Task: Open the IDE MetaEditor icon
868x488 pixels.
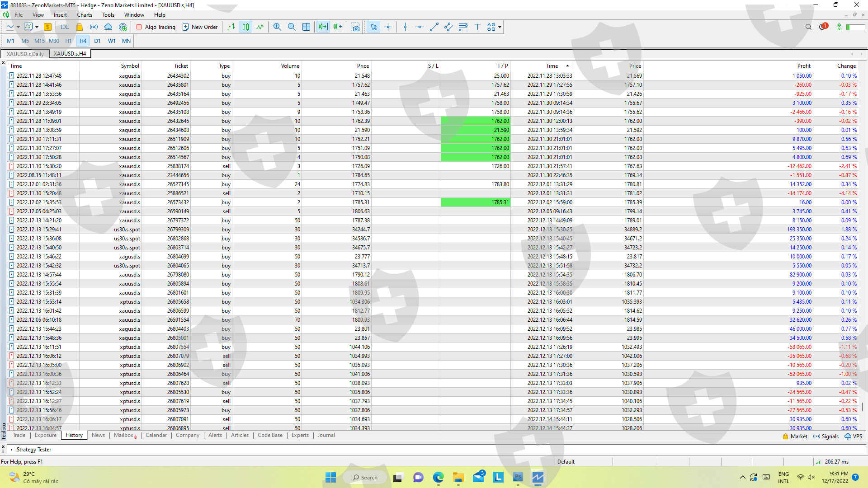Action: coord(65,27)
